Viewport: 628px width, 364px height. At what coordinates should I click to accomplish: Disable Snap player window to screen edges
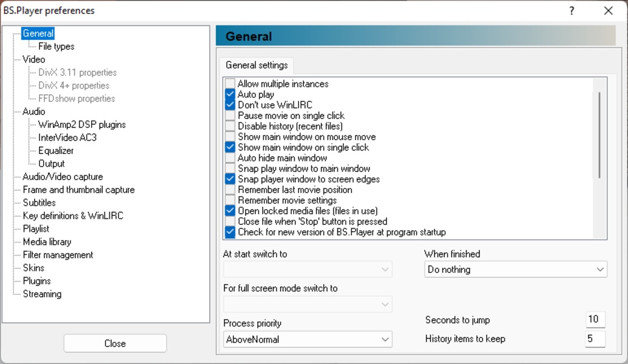(230, 179)
